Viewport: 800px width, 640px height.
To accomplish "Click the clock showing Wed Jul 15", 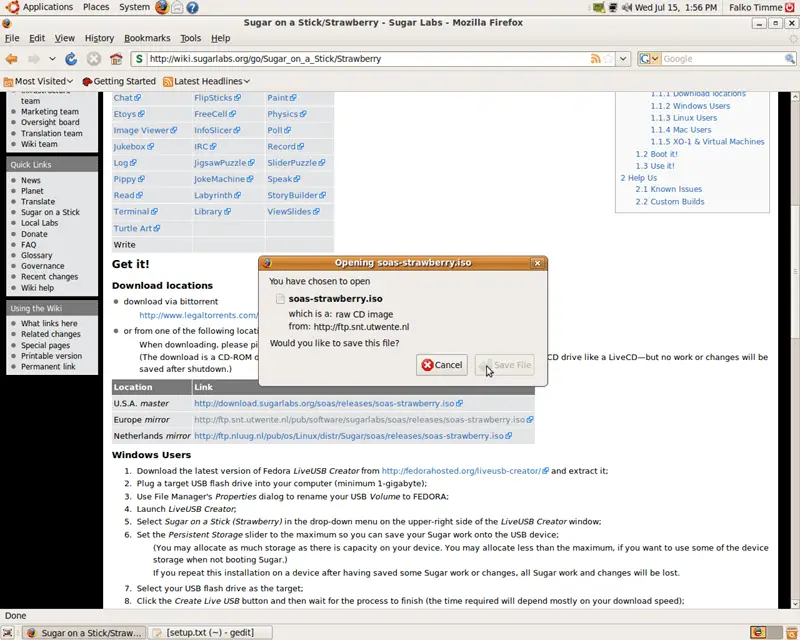I will 676,7.
